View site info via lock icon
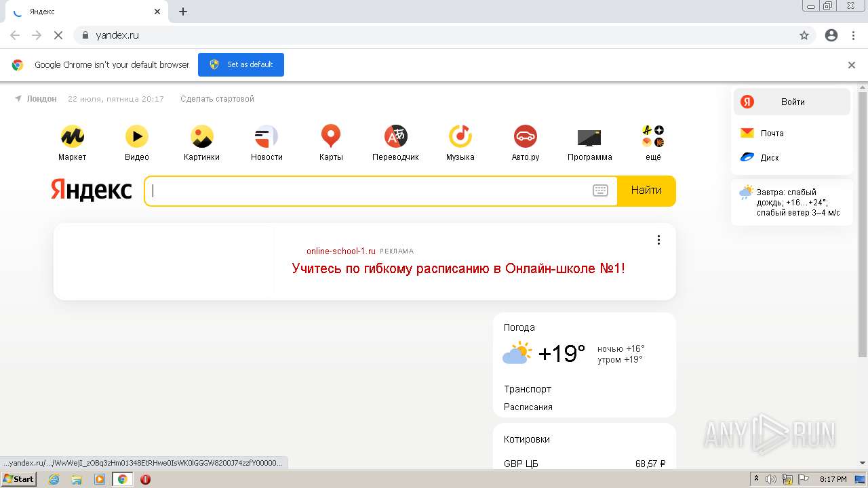This screenshot has height=488, width=868. point(85,35)
